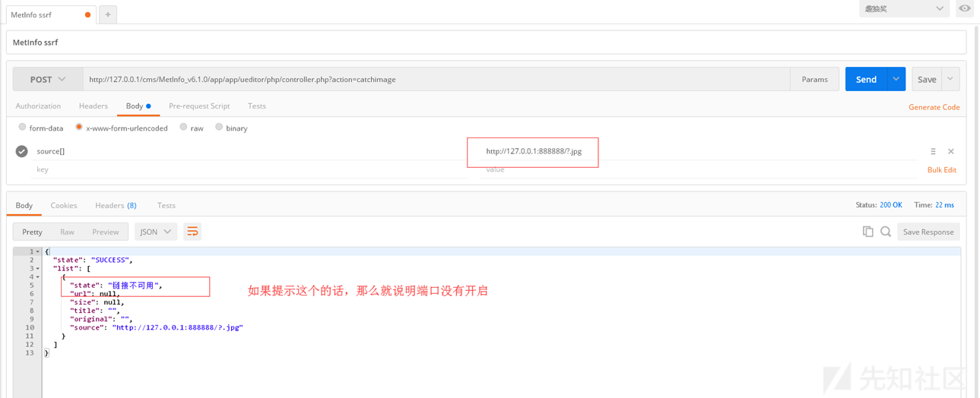Select Raw response view
Image resolution: width=980 pixels, height=398 pixels.
pyautogui.click(x=68, y=232)
